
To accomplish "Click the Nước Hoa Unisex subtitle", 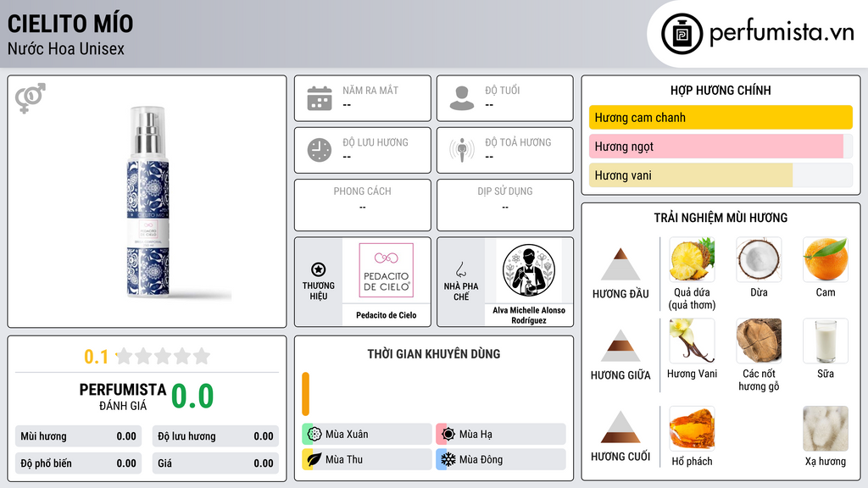I will tap(66, 48).
